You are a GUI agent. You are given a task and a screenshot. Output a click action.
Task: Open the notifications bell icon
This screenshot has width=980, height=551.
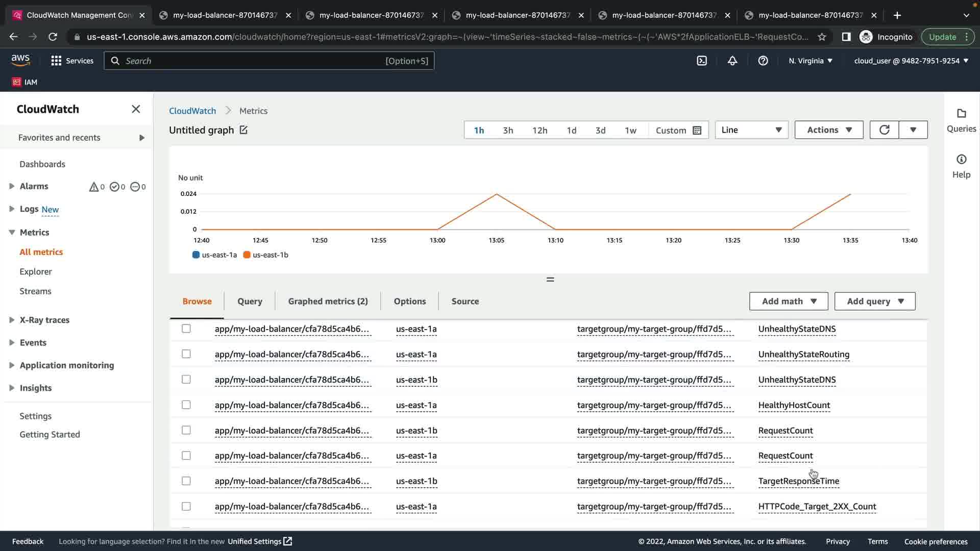point(732,61)
